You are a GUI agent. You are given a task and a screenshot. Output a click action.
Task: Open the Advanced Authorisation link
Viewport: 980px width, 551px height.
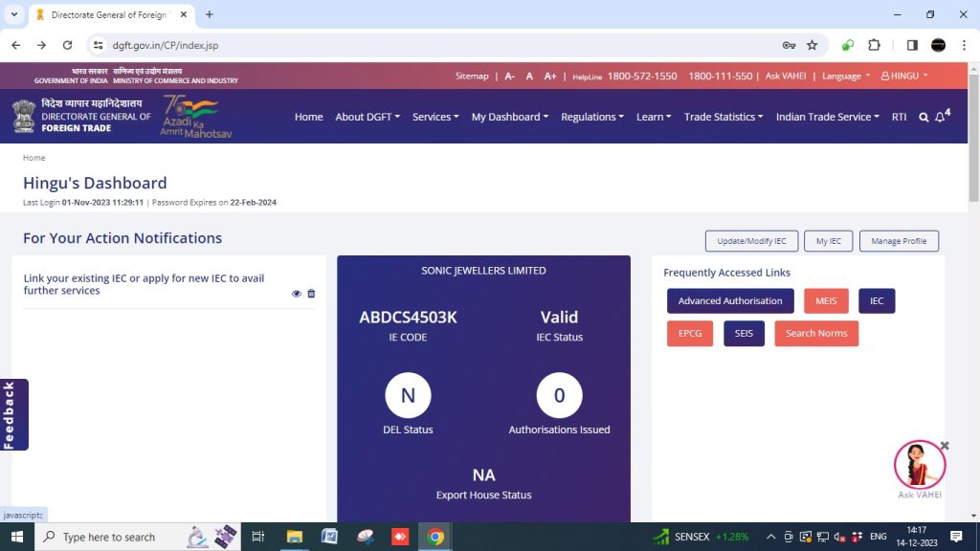[x=730, y=301]
